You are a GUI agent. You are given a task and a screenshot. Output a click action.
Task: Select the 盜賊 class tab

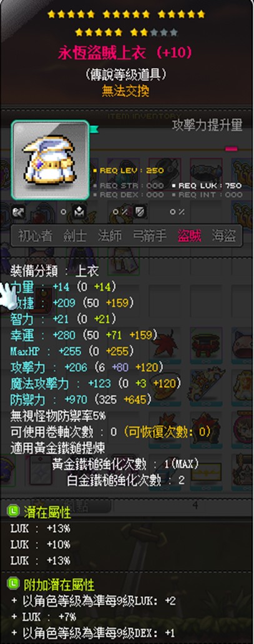(x=189, y=236)
